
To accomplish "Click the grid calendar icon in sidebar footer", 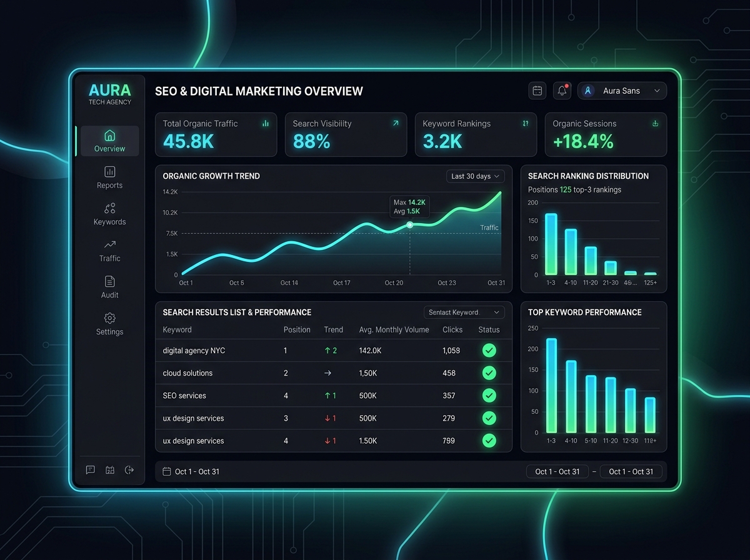I will 110,470.
